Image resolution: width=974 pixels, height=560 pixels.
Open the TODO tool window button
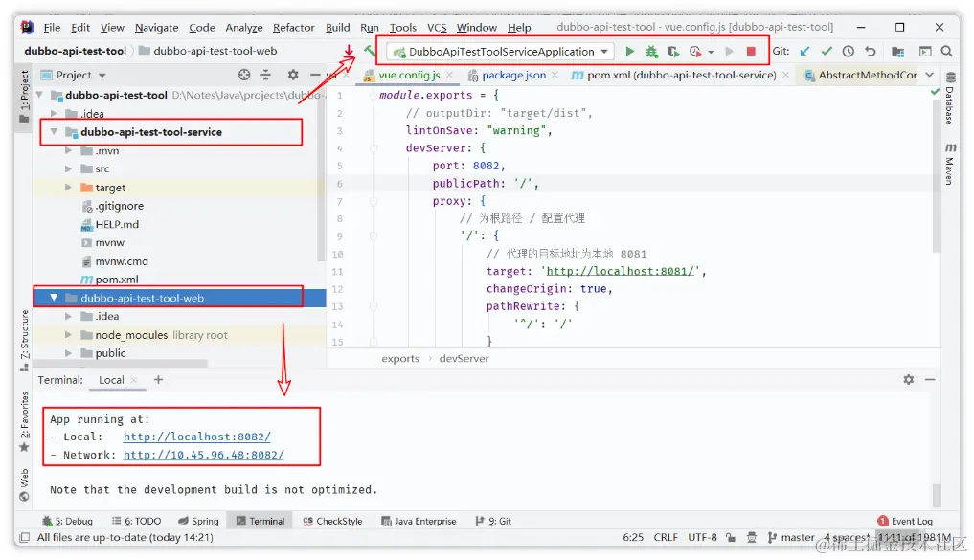(x=137, y=521)
